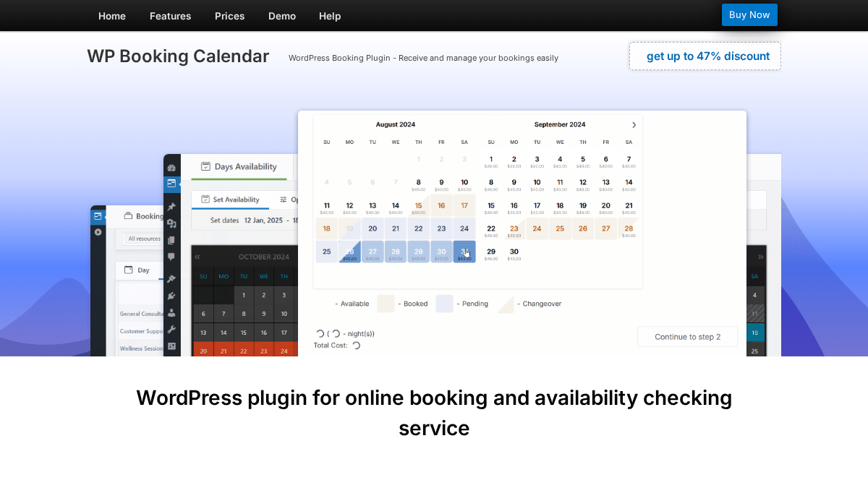The width and height of the screenshot is (868, 488).
Task: Click the Buy Now button
Action: point(749,14)
